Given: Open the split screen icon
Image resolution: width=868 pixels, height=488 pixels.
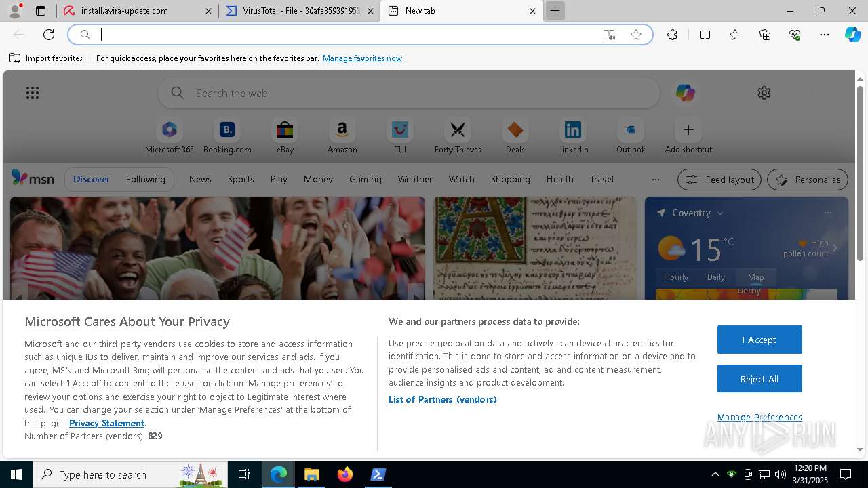Looking at the screenshot, I should coord(705,35).
